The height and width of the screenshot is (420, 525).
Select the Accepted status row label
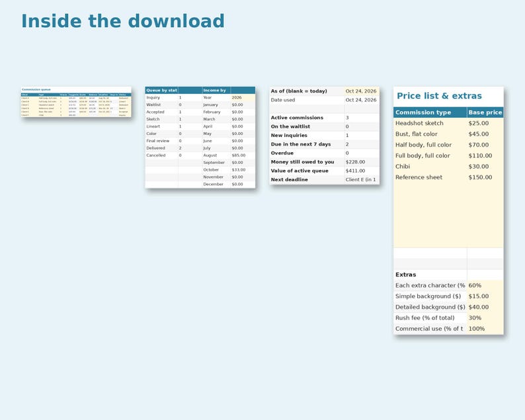(x=155, y=112)
